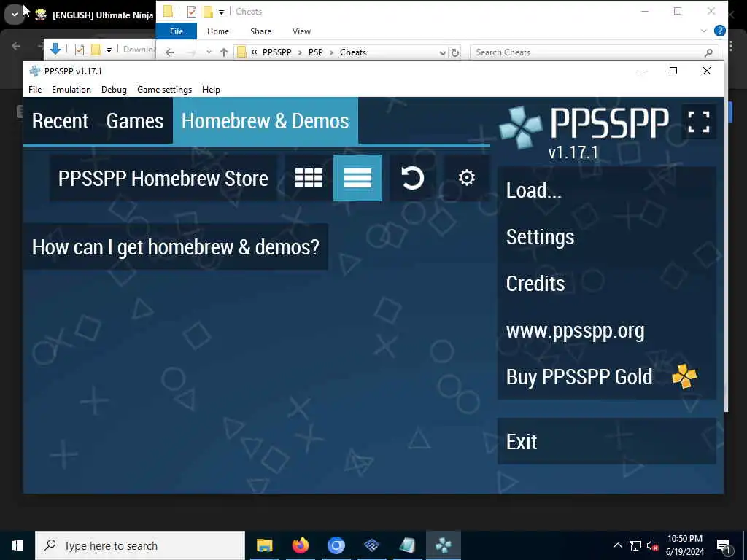Visit www.ppsspp.org link

[x=606, y=330]
